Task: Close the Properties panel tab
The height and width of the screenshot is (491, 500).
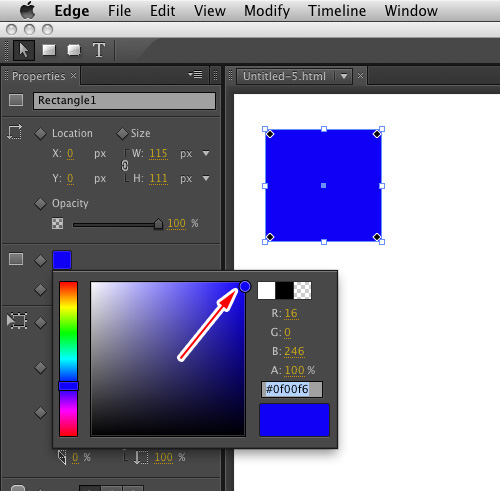Action: [74, 76]
